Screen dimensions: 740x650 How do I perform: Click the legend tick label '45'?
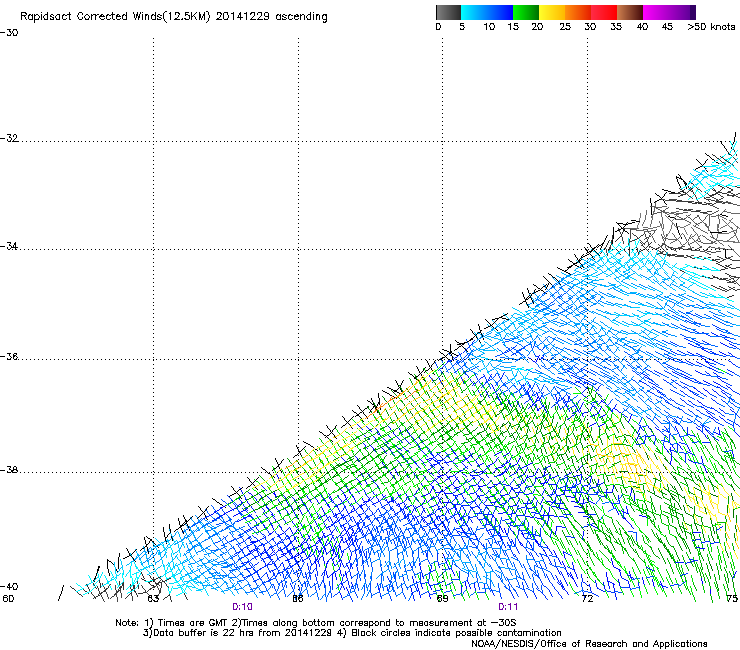coord(667,27)
